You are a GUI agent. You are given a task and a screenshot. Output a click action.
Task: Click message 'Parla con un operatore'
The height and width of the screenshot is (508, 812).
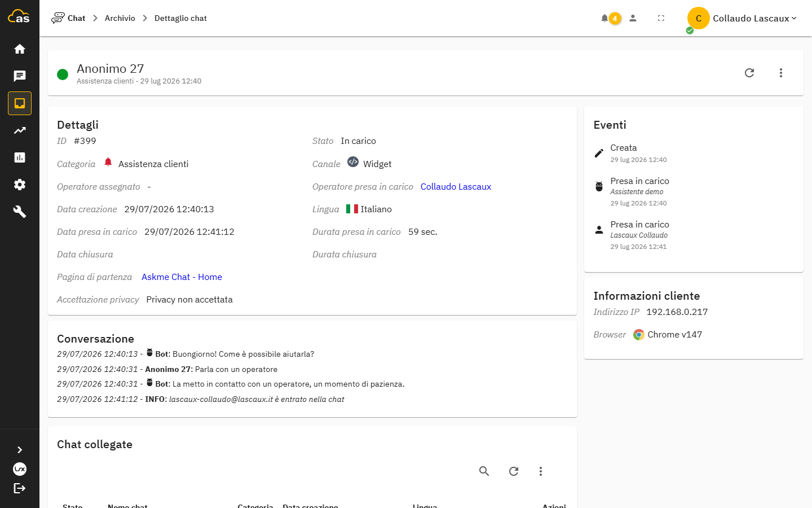(x=236, y=369)
